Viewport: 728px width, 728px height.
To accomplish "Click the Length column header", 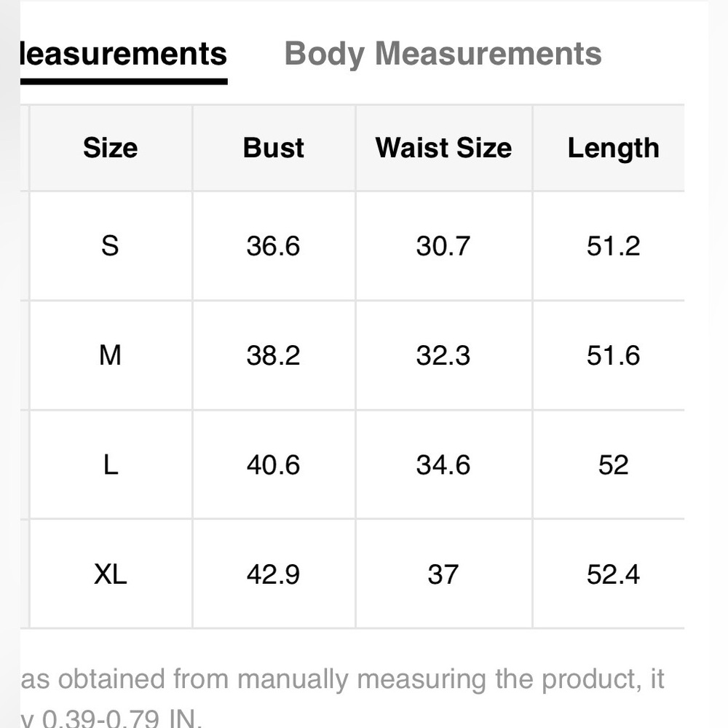I will pos(613,148).
